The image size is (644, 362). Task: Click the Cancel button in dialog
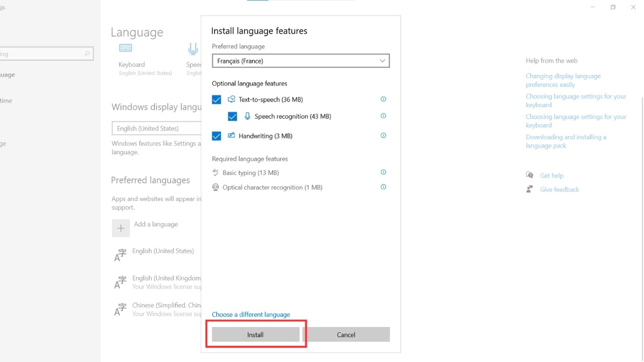346,334
